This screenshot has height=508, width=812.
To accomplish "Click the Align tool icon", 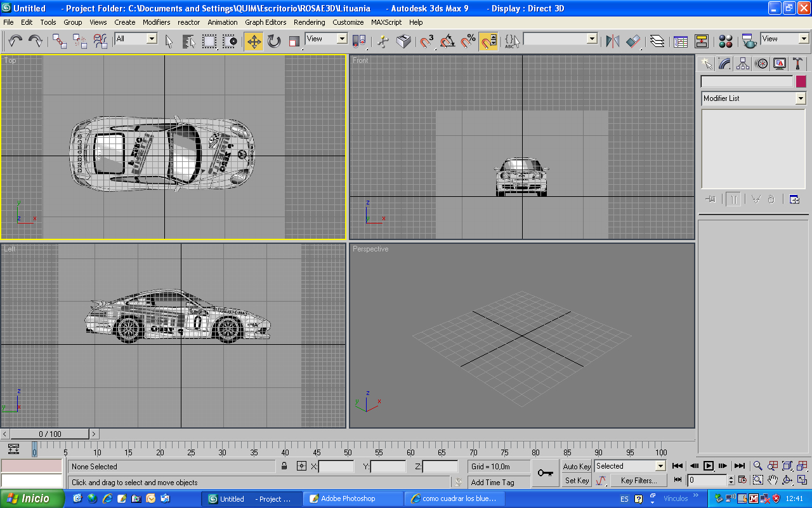I will [633, 41].
